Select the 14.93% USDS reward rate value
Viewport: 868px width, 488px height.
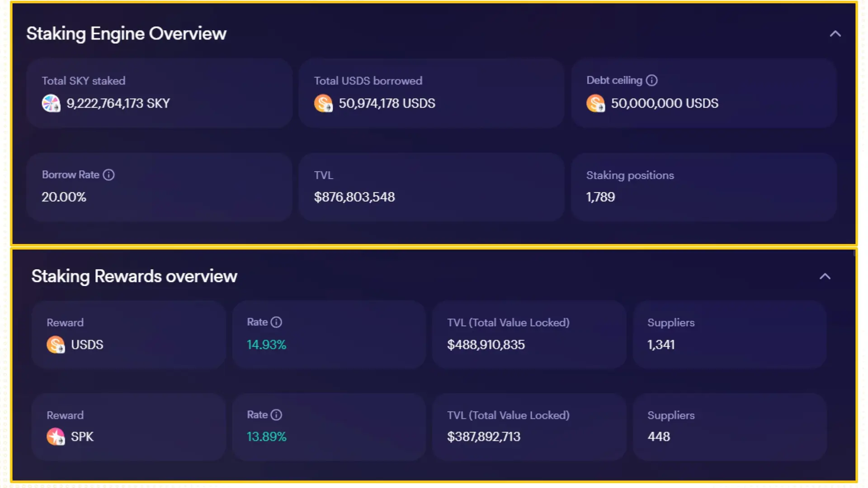[x=266, y=345]
